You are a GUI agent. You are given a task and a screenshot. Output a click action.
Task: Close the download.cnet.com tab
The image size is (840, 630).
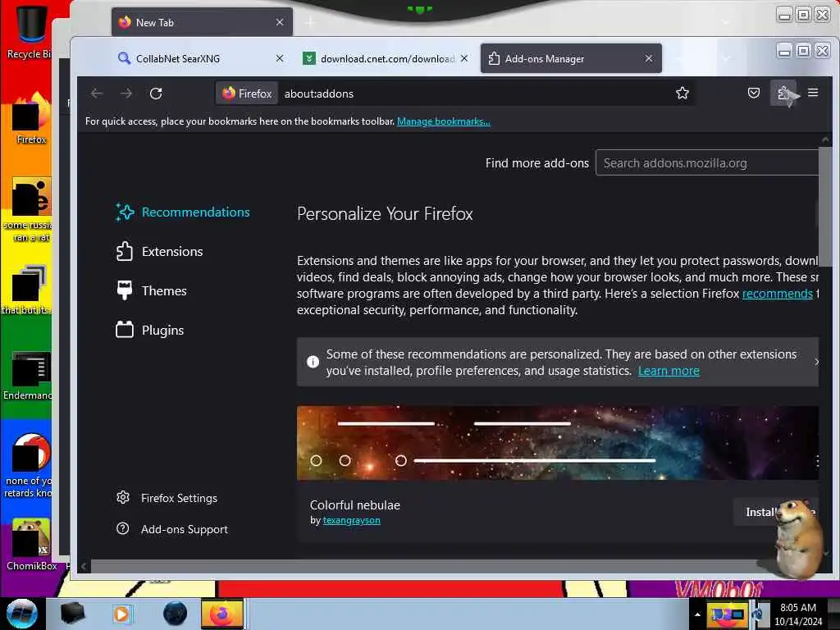(464, 58)
